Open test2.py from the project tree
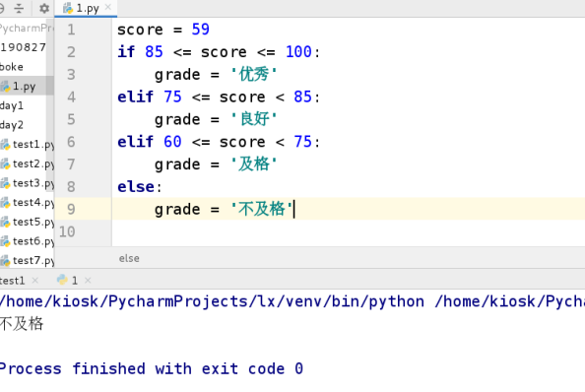 [33, 163]
